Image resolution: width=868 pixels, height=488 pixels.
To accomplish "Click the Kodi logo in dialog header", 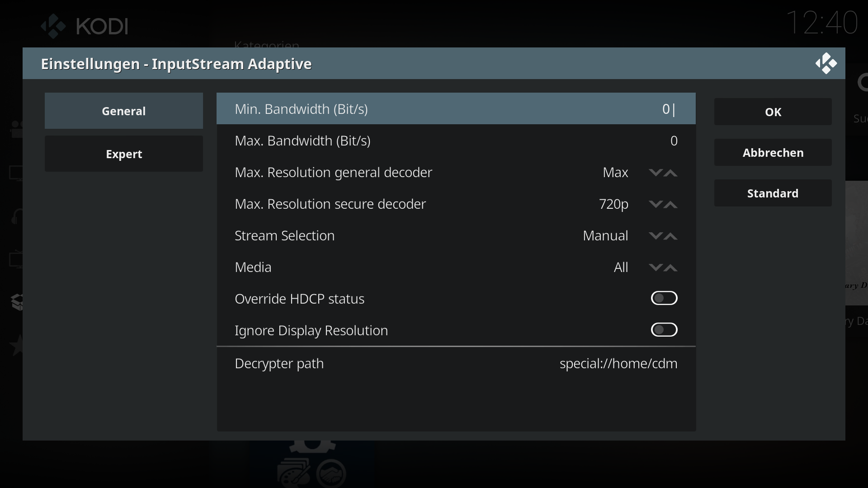I will (826, 64).
